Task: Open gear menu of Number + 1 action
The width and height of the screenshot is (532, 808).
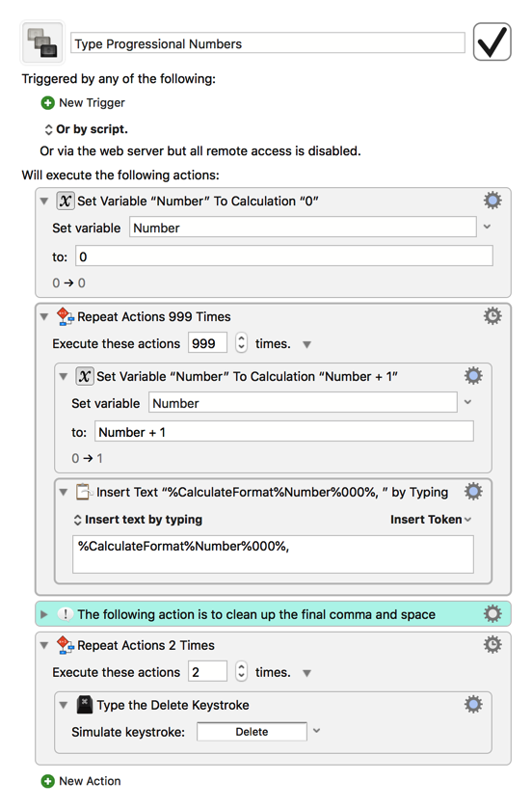Action: point(473,376)
